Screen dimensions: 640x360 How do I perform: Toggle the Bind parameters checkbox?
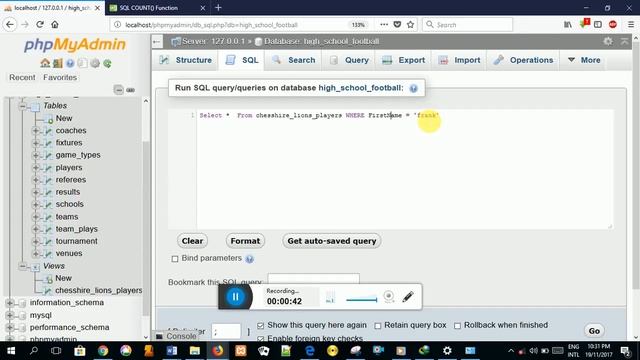click(x=175, y=259)
